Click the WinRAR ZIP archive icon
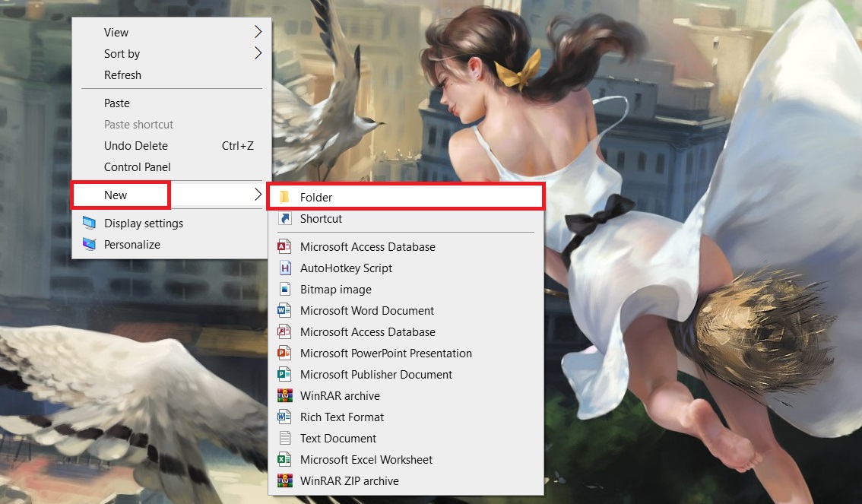Viewport: 862px width, 504px height. (x=285, y=481)
